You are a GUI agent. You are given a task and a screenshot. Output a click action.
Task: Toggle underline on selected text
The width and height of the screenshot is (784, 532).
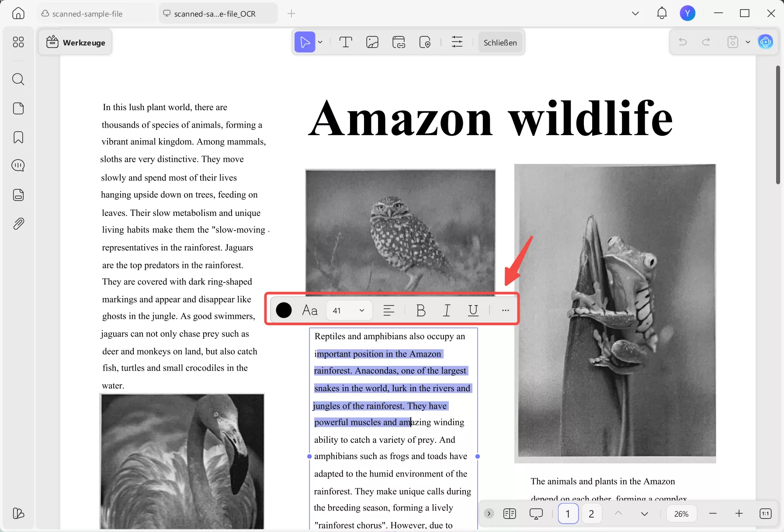click(x=473, y=310)
